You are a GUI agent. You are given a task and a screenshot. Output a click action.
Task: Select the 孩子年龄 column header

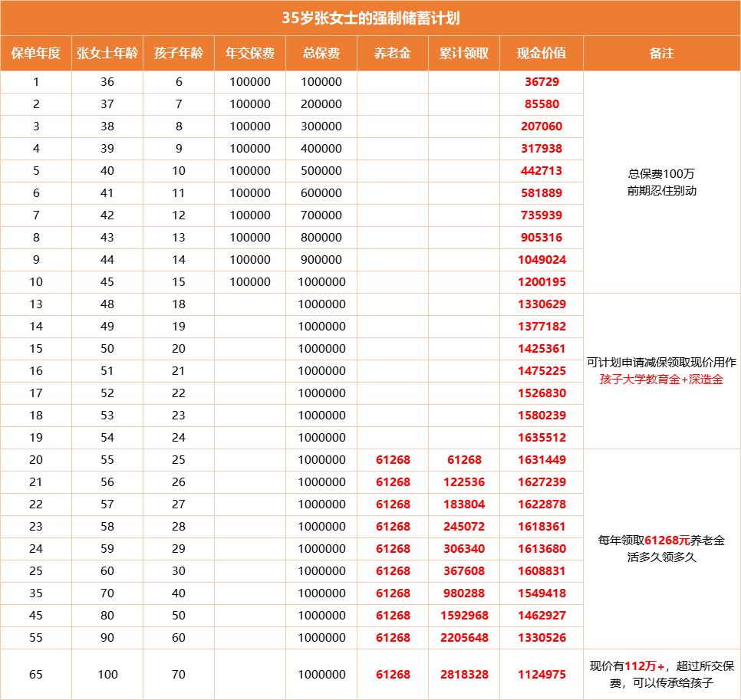(180, 53)
